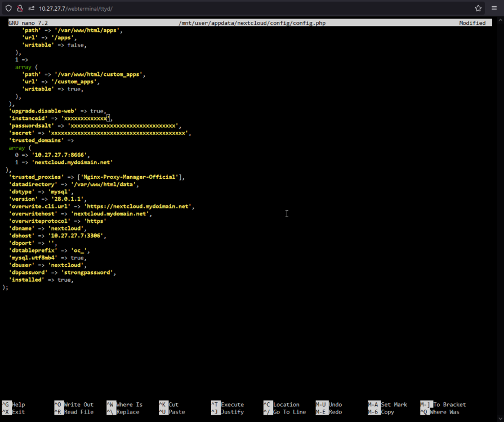The image size is (504, 422).
Task: Click the 'secret' key text
Action: [21, 133]
